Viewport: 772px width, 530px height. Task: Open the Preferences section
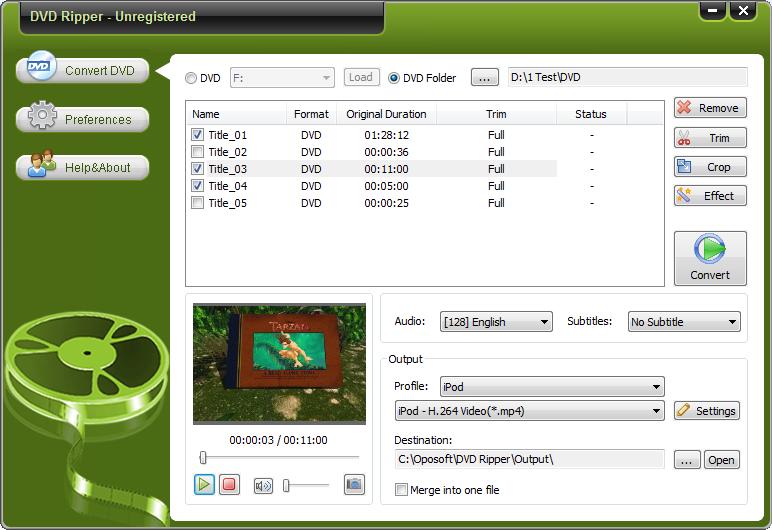(82, 119)
